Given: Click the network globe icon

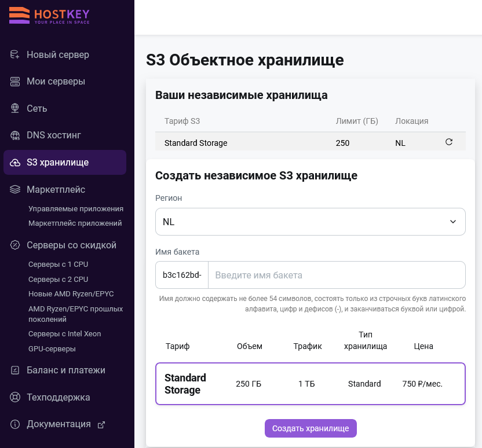Looking at the screenshot, I should [14, 108].
